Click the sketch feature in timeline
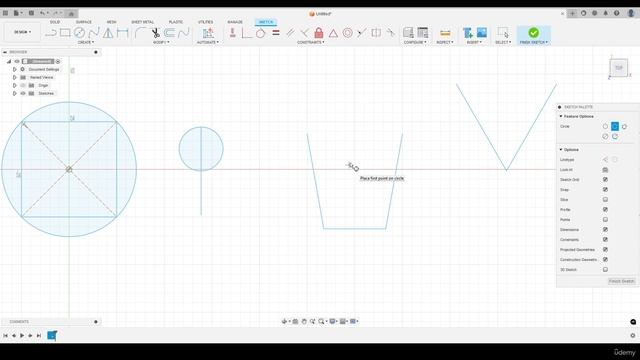This screenshot has height=360, width=640. [52, 336]
